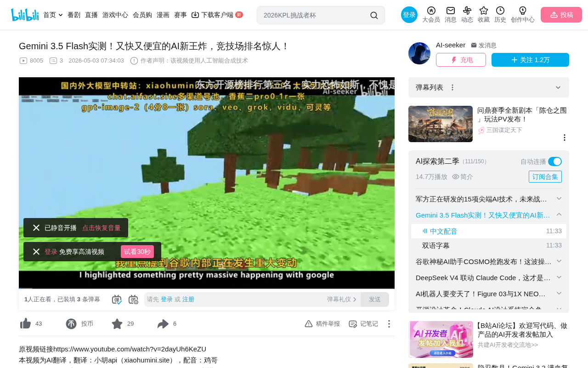Image resolution: width=588 pixels, height=368 pixels.
Task: Open 【B站AI论坛】欢迎写代码 ad title
Action: (x=522, y=330)
